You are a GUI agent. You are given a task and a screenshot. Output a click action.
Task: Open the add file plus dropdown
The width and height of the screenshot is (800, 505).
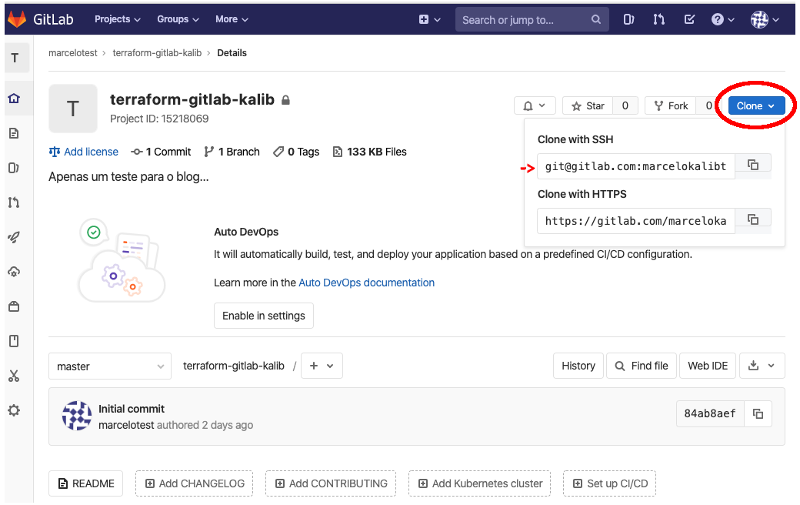(321, 366)
